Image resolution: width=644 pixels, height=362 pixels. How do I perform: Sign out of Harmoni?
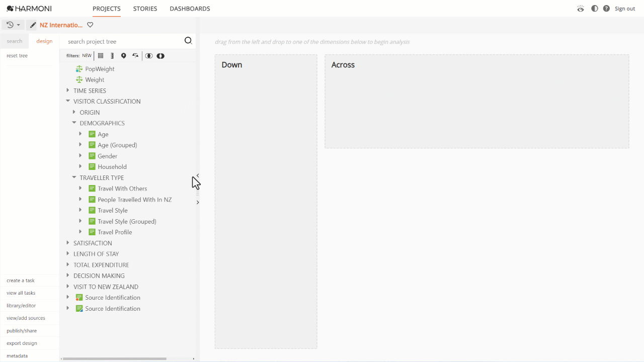coord(625,9)
